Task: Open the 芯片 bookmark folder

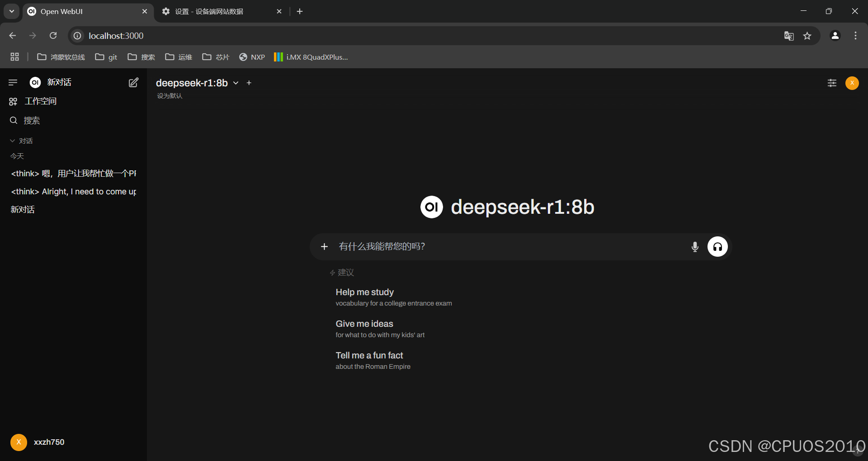Action: [x=216, y=57]
